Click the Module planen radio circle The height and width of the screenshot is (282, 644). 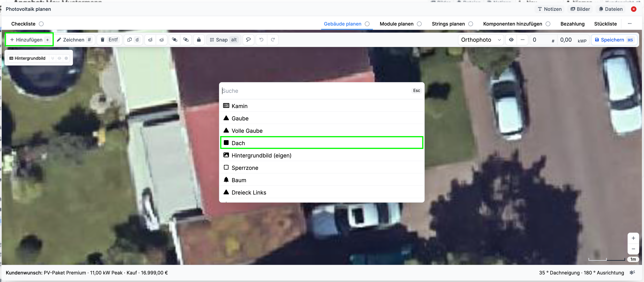pyautogui.click(x=419, y=24)
